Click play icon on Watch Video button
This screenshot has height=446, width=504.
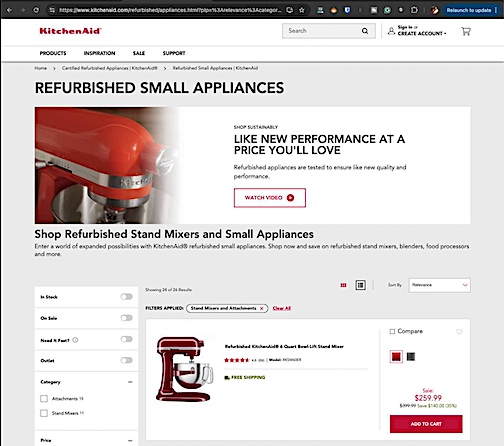click(290, 198)
